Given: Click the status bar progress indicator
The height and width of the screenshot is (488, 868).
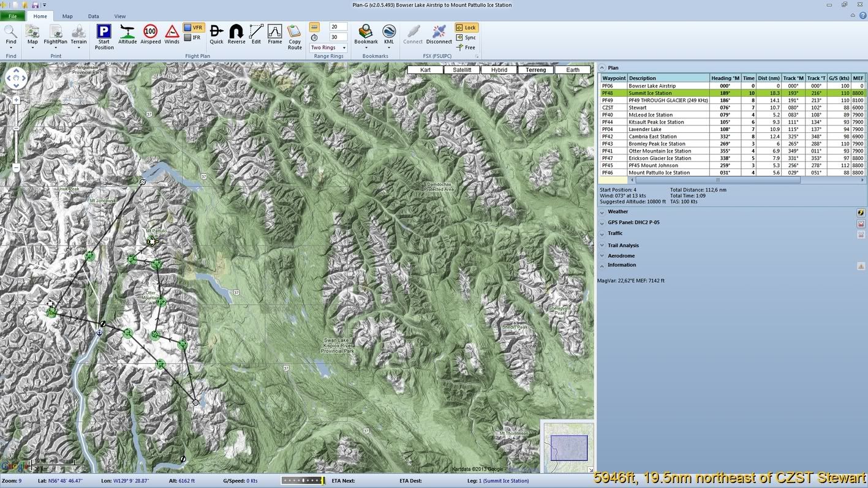Looking at the screenshot, I should pos(304,481).
